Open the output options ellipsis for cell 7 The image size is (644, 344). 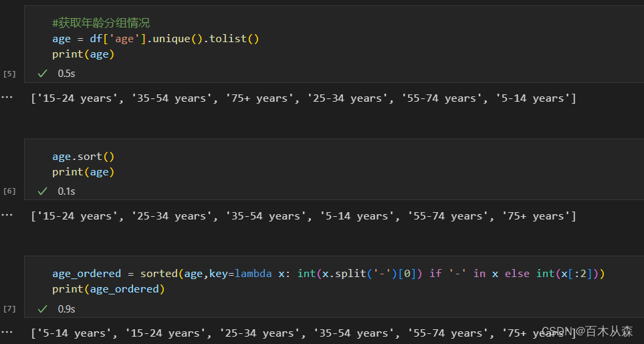pyautogui.click(x=7, y=333)
